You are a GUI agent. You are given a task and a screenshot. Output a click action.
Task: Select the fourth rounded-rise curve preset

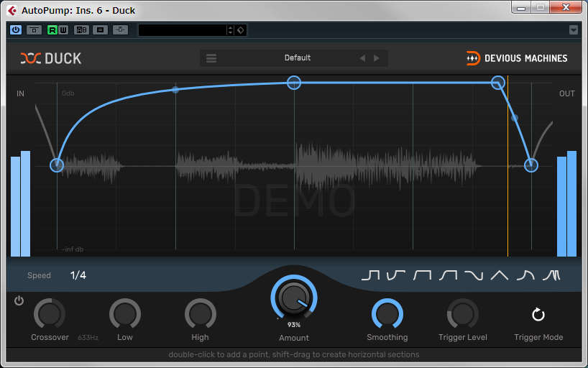tap(448, 275)
